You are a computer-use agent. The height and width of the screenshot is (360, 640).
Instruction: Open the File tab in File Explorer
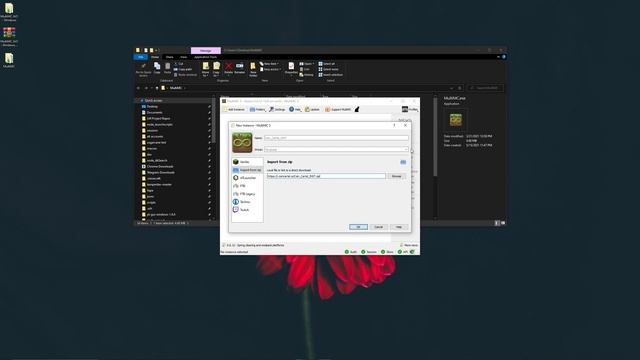click(141, 57)
